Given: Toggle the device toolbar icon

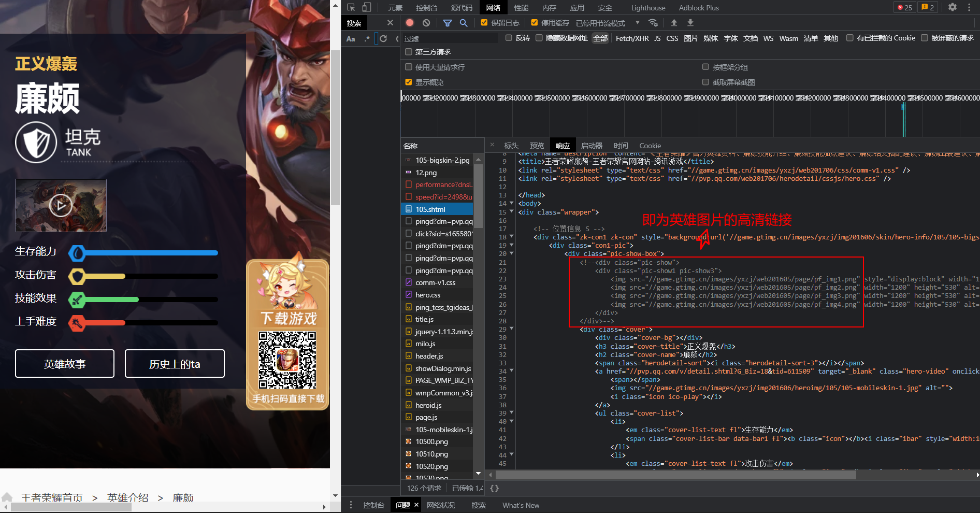Looking at the screenshot, I should click(366, 7).
